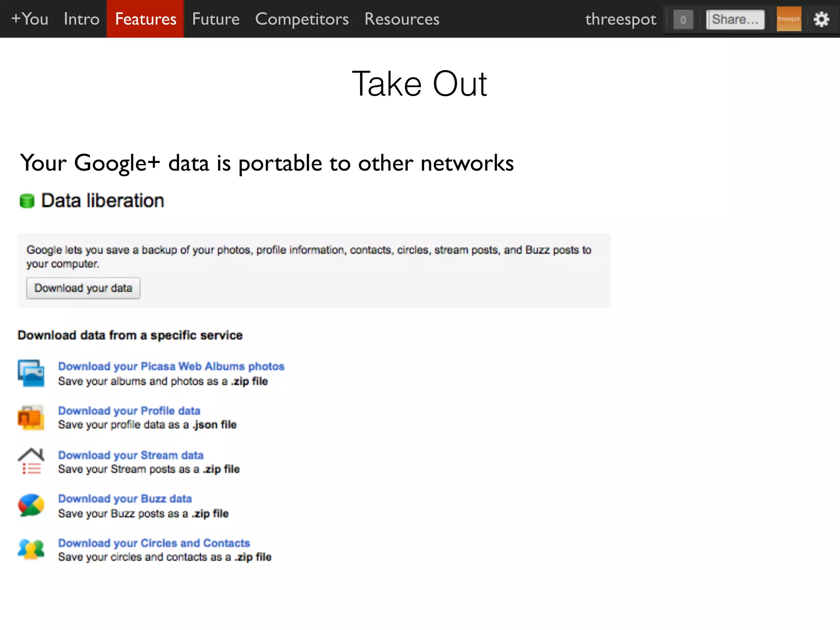Click the threespot username link

click(x=621, y=19)
